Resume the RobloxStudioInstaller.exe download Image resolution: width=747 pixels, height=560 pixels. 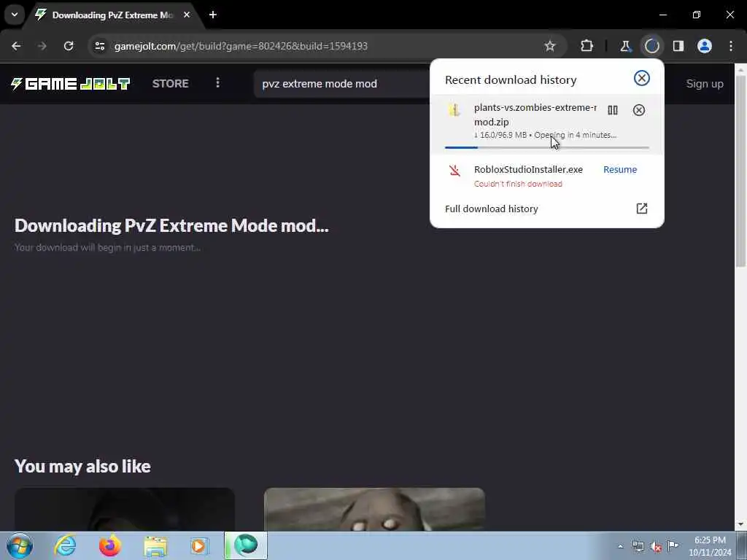[x=620, y=169]
